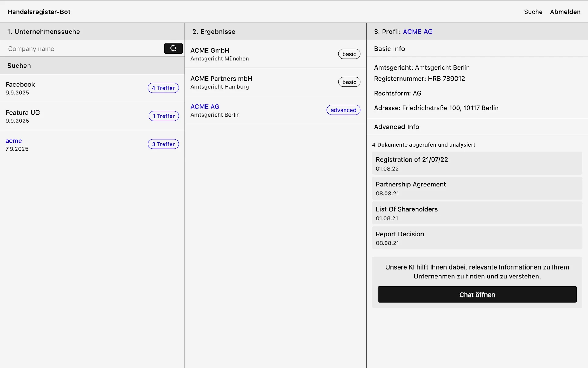Click the magnifying glass search icon
The height and width of the screenshot is (368, 588).
click(173, 48)
